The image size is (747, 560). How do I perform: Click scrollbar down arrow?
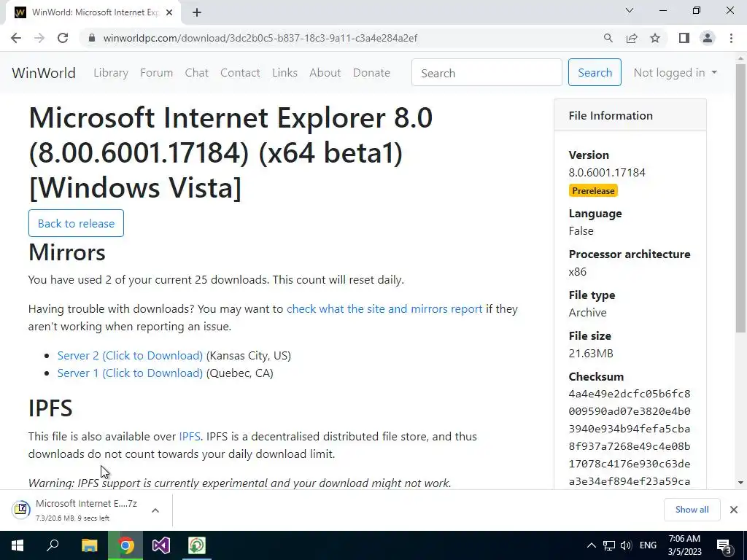[741, 483]
